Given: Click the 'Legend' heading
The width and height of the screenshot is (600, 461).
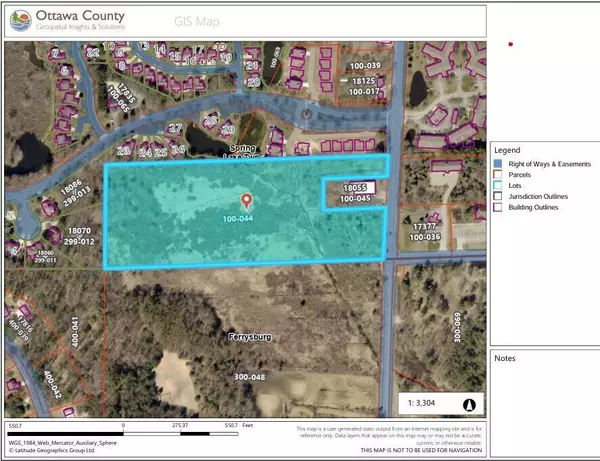Looking at the screenshot, I should pyautogui.click(x=507, y=150).
